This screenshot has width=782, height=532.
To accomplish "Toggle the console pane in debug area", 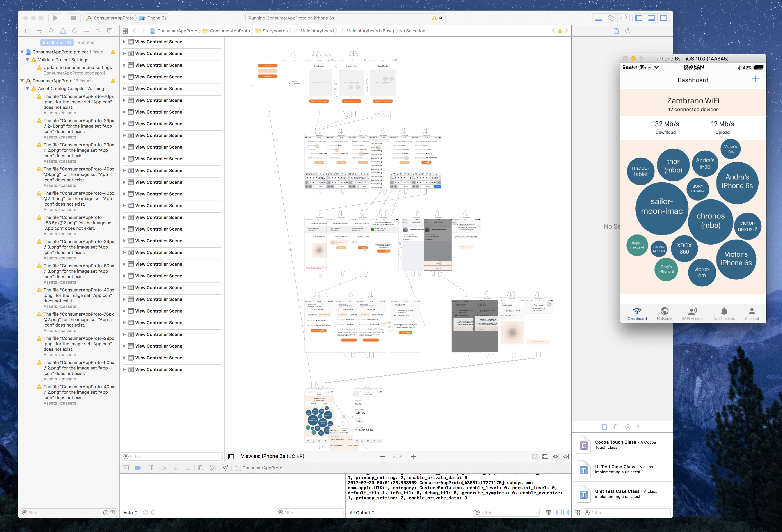I will coord(566,512).
